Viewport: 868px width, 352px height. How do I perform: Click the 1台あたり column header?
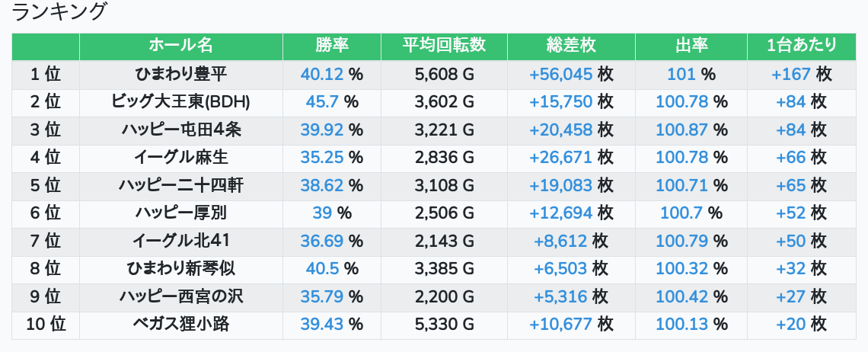tap(802, 46)
